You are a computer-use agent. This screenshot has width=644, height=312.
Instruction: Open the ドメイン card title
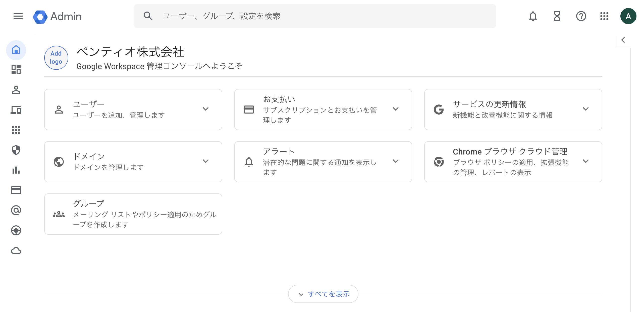(89, 156)
